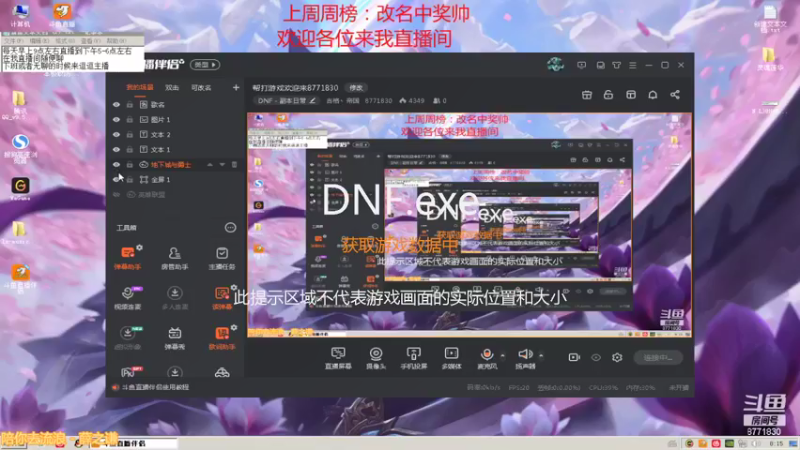Screen dimensions: 800x450
Task: Add 摄像头 camera source
Action: 376,358
